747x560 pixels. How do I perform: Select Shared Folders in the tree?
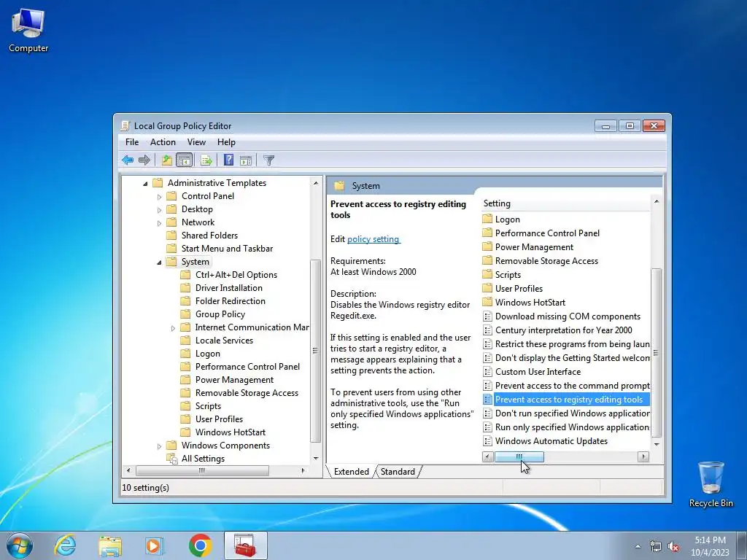[x=209, y=236]
